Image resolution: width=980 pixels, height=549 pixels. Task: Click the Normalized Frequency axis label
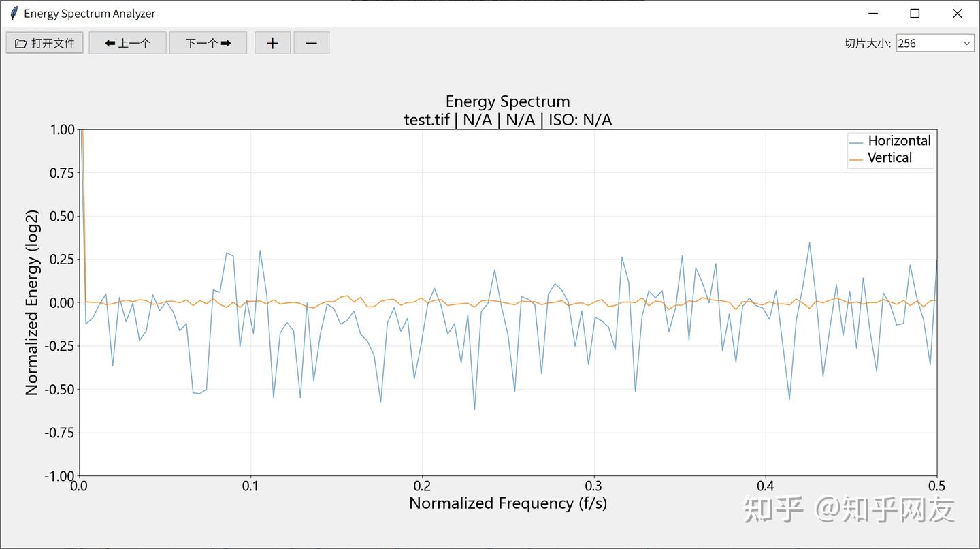click(508, 503)
